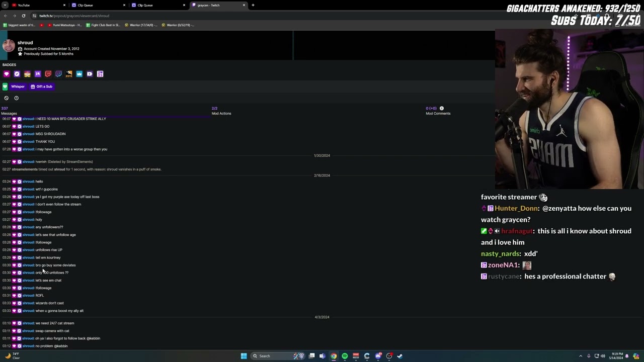This screenshot has height=362, width=644.
Task: Open 'Warrior (17/34/0)' bookmark
Action: click(x=141, y=25)
